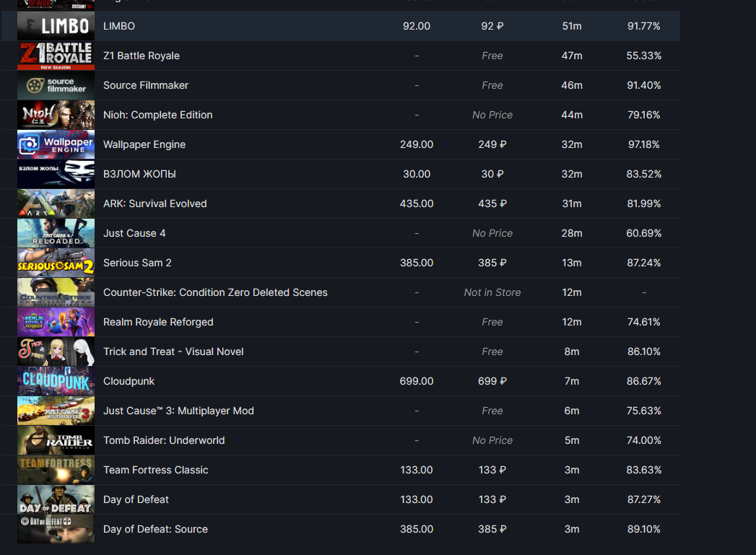Click the Day of Defeat: Source title
756x555 pixels.
[x=155, y=529]
